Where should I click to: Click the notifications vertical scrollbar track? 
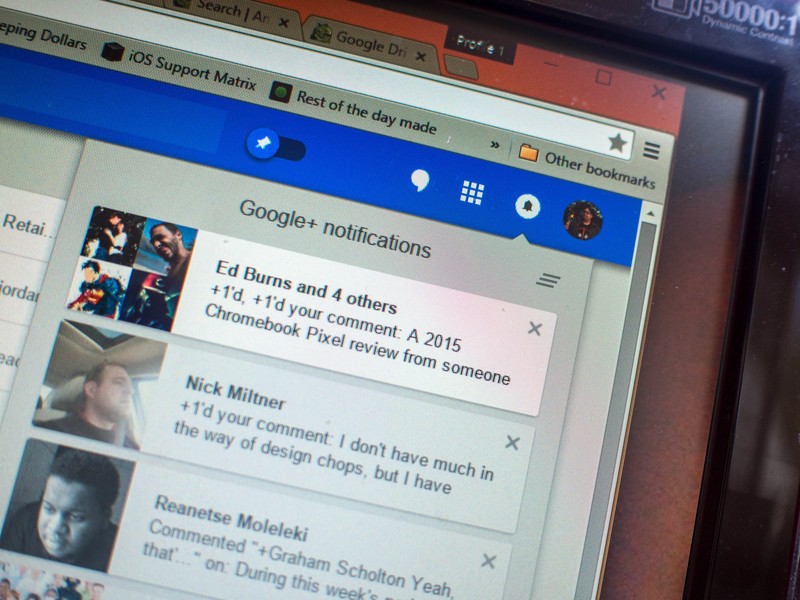click(x=620, y=408)
